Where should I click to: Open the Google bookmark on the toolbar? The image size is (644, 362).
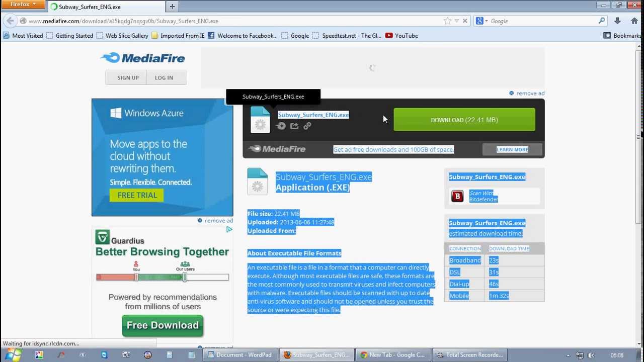click(295, 36)
